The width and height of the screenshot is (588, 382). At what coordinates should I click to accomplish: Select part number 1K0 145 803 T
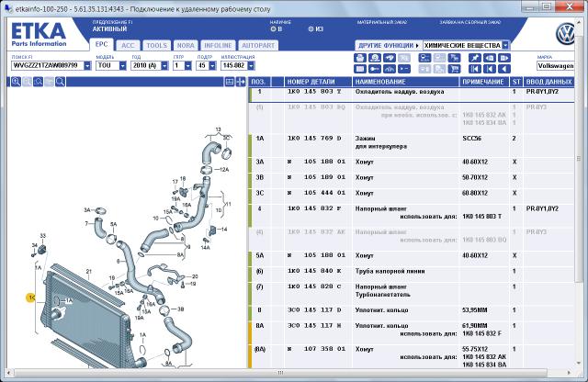(x=314, y=92)
